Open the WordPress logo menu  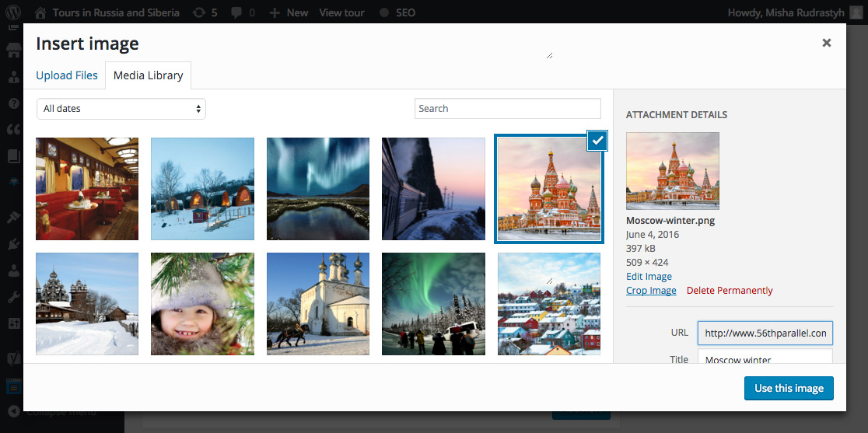[12, 12]
